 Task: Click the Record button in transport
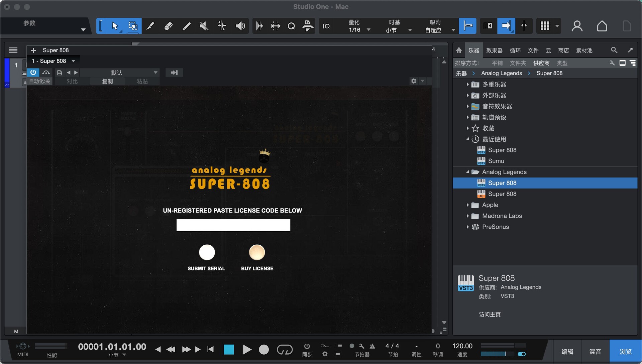pos(264,350)
